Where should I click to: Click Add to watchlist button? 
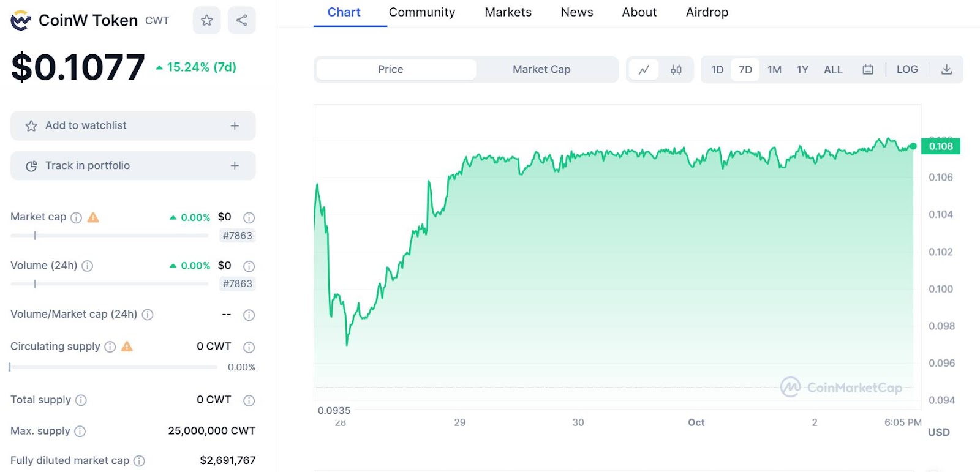pyautogui.click(x=133, y=125)
